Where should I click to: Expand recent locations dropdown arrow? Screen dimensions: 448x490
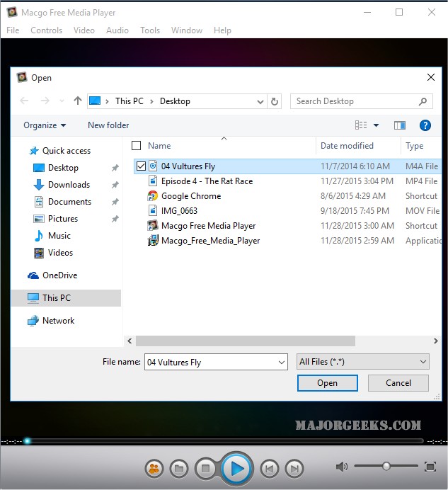click(62, 101)
